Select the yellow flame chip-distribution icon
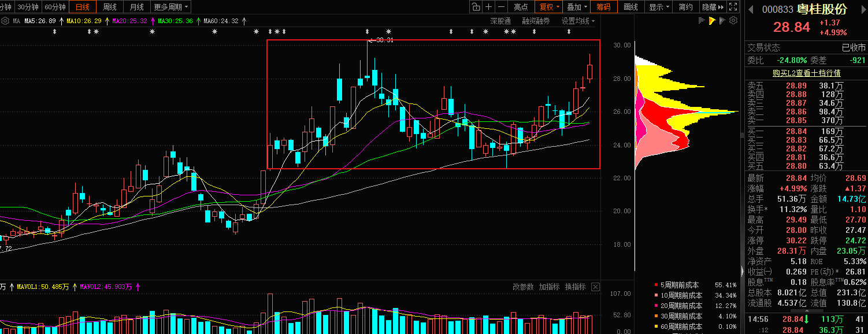This screenshot has height=334, width=868. click(713, 21)
